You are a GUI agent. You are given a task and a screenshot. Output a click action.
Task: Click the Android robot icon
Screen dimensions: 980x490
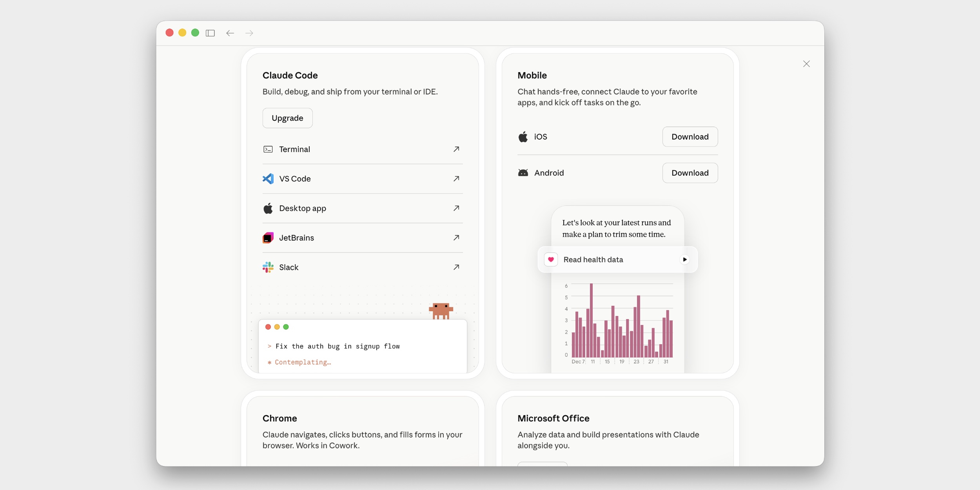pyautogui.click(x=523, y=173)
